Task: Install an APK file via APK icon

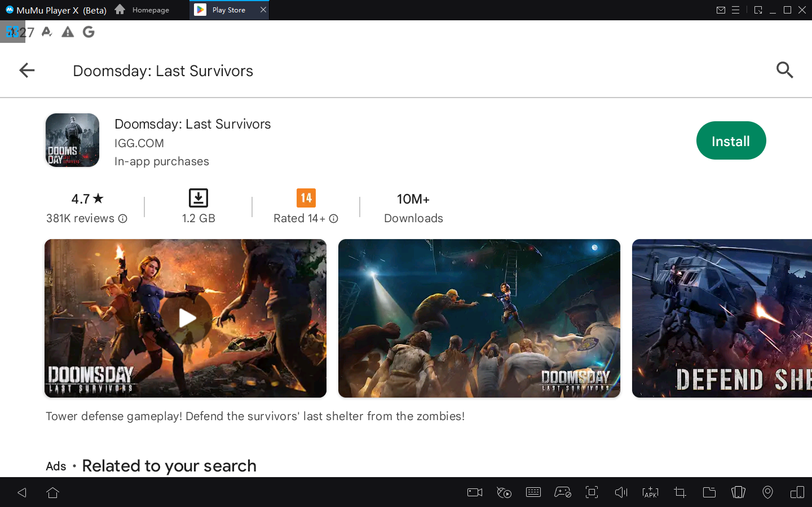Action: pos(650,492)
